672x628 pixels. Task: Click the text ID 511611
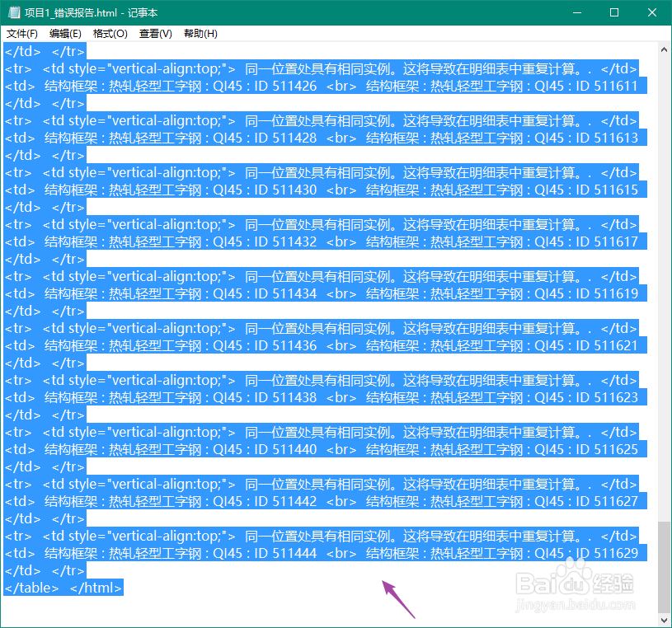coord(606,86)
